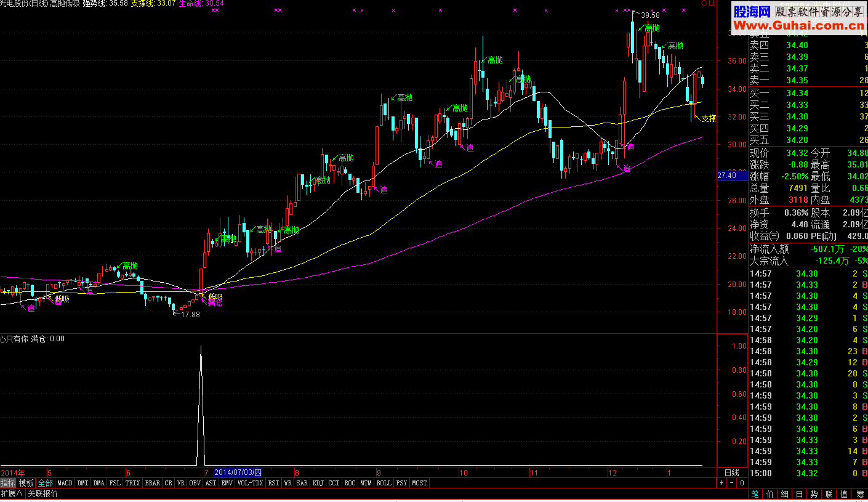This screenshot has width=868, height=502.
Task: Select the BRAR indicator
Action: (x=152, y=483)
